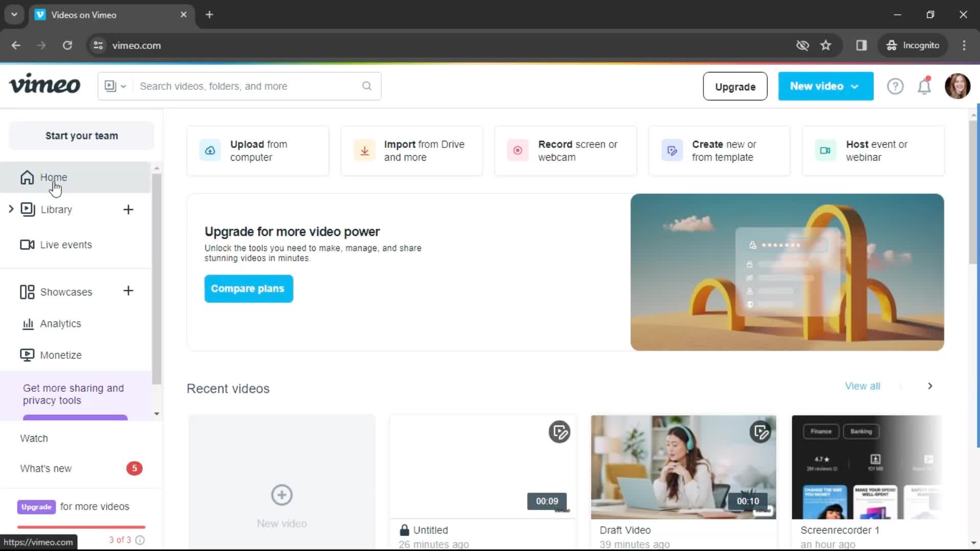
Task: Open the Screenrecorder 1 thumbnail
Action: pos(867,467)
